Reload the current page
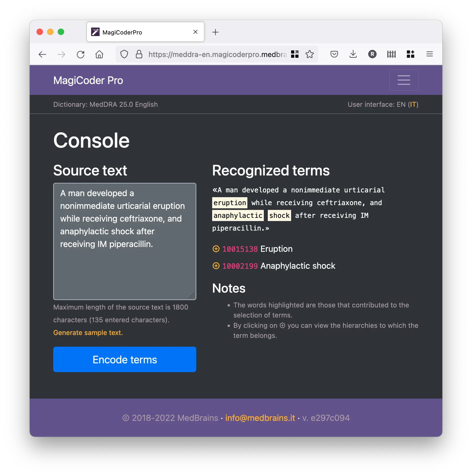This screenshot has width=472, height=476. [81, 55]
